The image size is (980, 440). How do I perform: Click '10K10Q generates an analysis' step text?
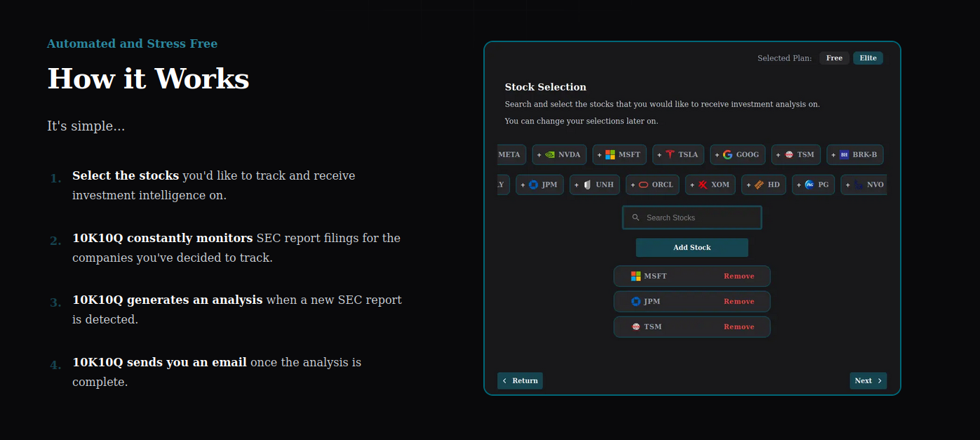coord(168,300)
